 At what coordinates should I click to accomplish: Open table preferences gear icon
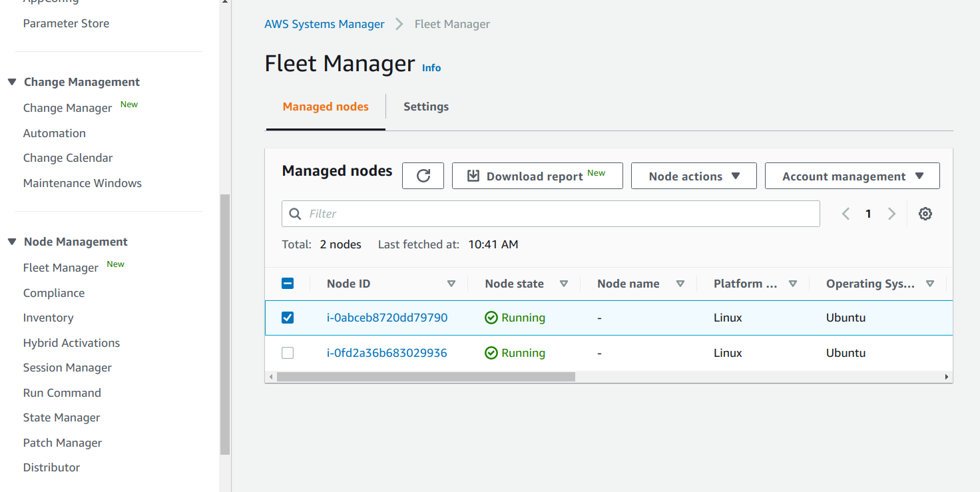[925, 214]
